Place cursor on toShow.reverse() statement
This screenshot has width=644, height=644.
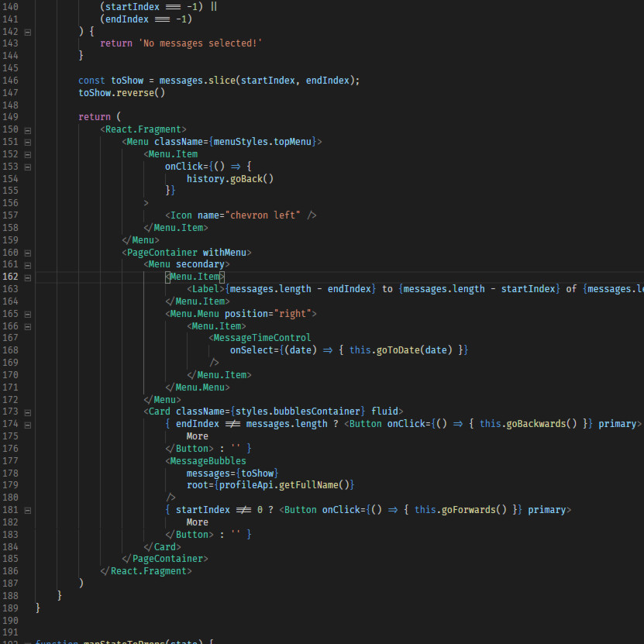click(x=122, y=93)
